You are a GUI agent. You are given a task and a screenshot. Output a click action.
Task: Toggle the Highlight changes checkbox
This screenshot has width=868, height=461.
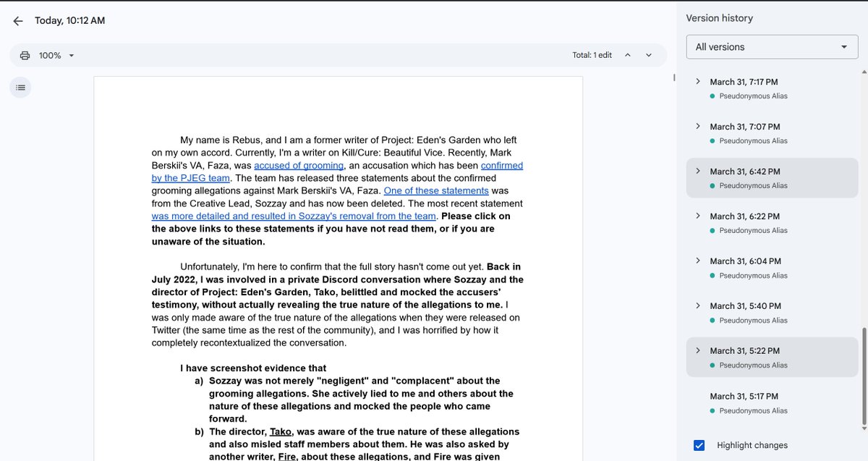[699, 445]
